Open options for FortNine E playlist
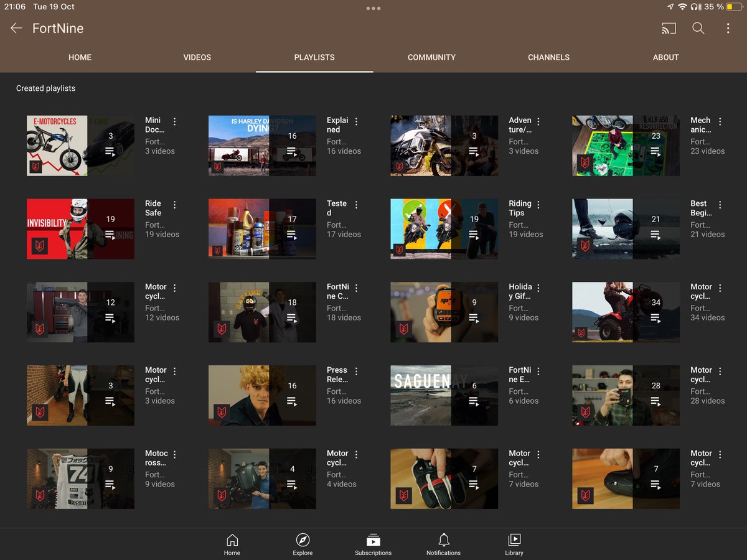747x560 pixels. (x=538, y=371)
